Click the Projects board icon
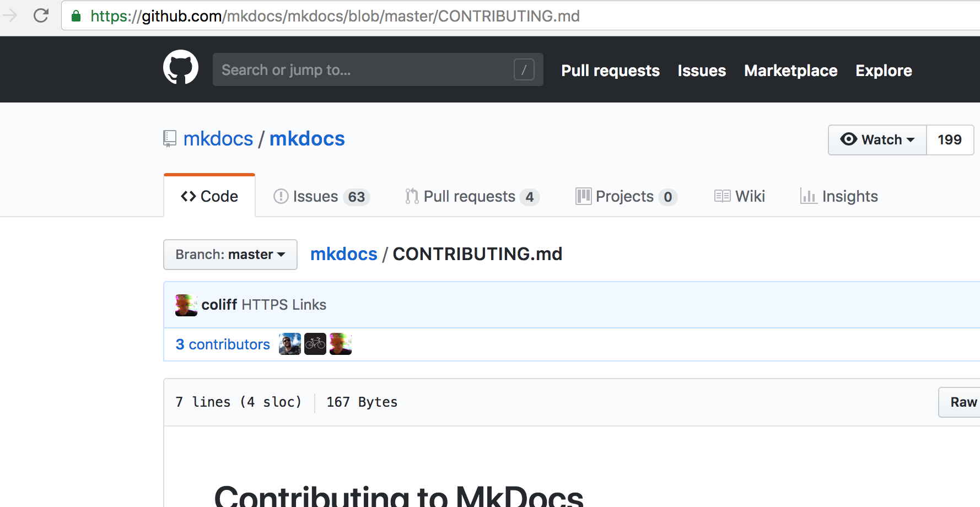Screen dimensions: 980x507 (583, 196)
